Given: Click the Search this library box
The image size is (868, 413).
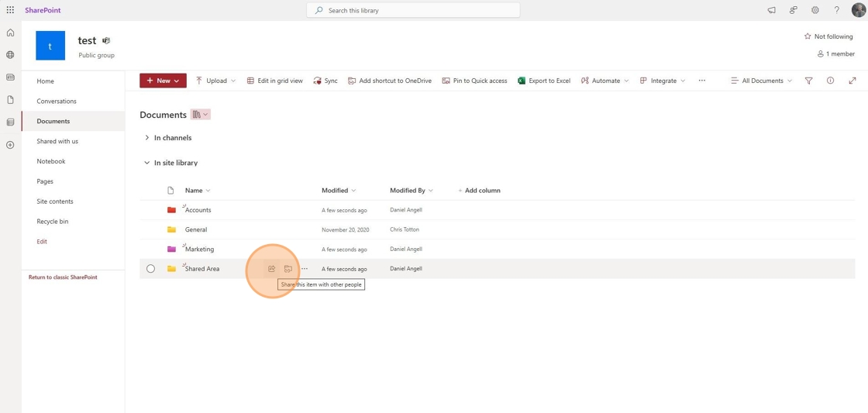Looking at the screenshot, I should tap(413, 10).
